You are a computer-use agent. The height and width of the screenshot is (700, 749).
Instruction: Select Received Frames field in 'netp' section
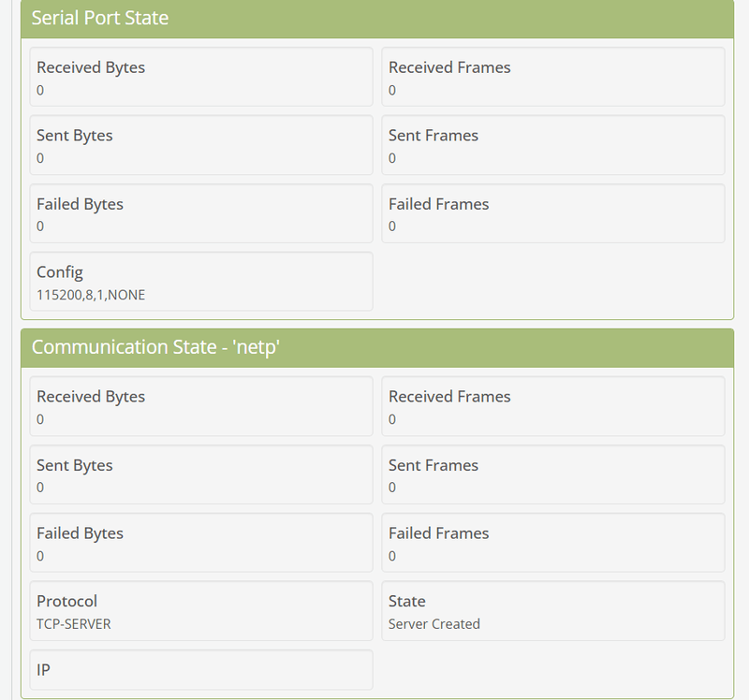pyautogui.click(x=553, y=406)
